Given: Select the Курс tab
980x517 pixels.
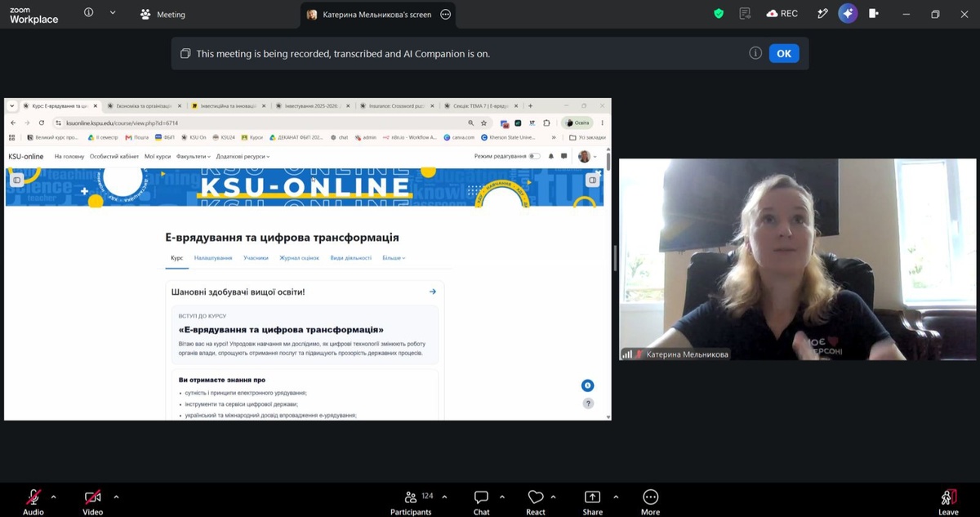Looking at the screenshot, I should [177, 258].
